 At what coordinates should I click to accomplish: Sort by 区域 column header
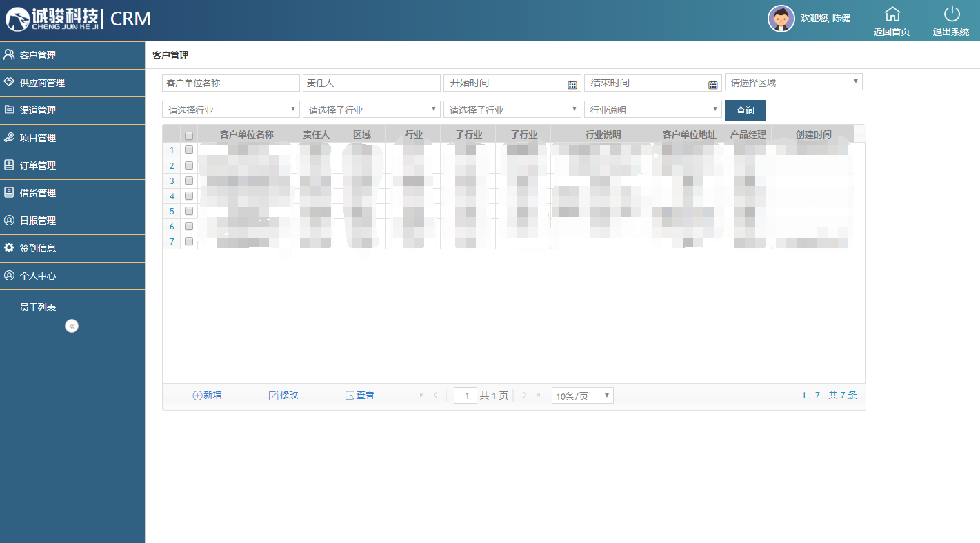[x=361, y=134]
